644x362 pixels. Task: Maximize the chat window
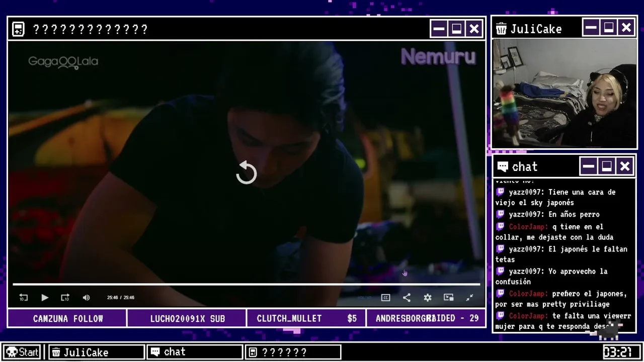pyautogui.click(x=607, y=166)
